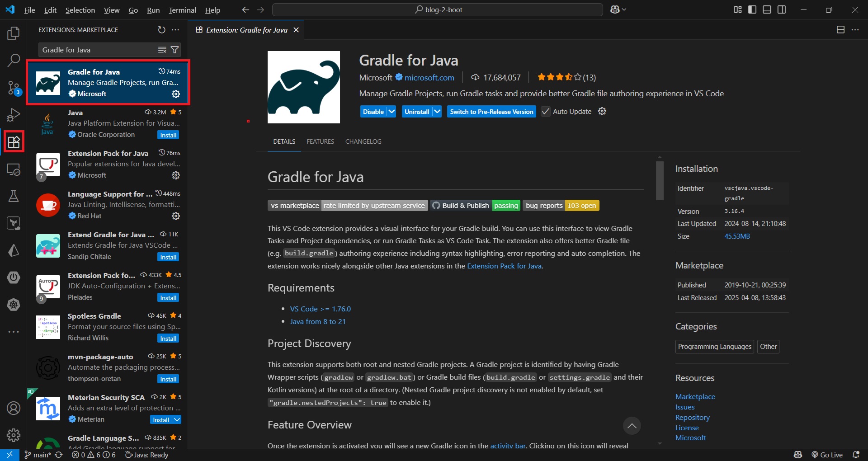This screenshot has width=868, height=461.
Task: Open the Extensions view icon
Action: pyautogui.click(x=14, y=142)
